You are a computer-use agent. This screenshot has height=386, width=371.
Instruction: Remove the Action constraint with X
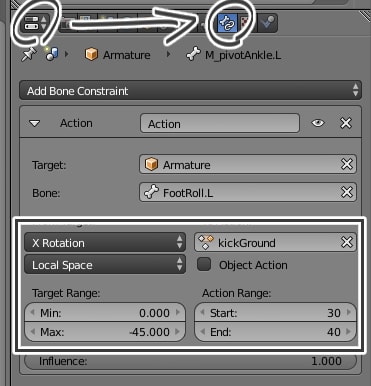pos(346,123)
